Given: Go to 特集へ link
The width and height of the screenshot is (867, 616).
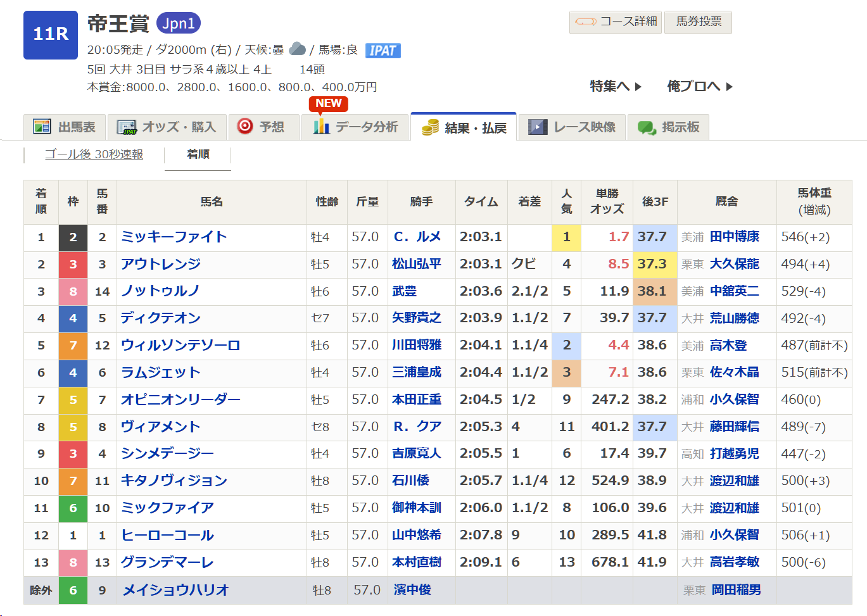Looking at the screenshot, I should click(x=616, y=86).
